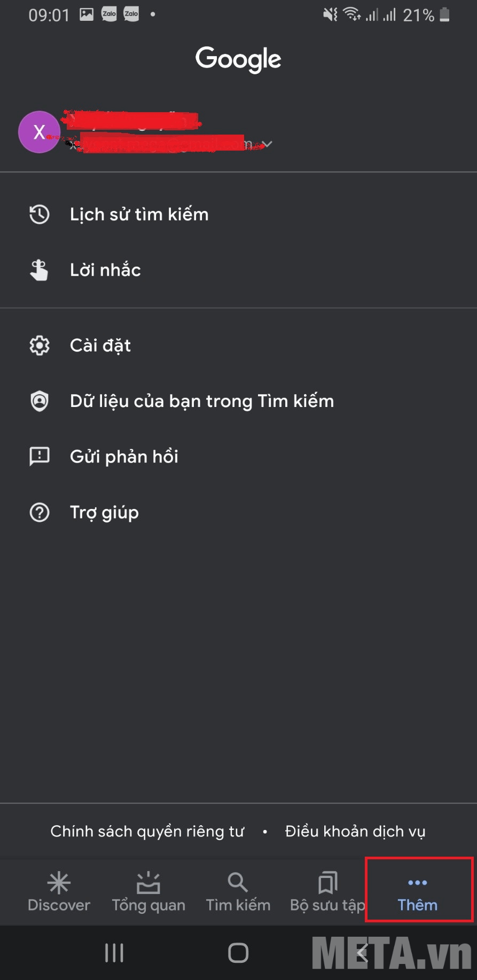
Task: Switch to the Tổng quan tab
Action: 148,891
